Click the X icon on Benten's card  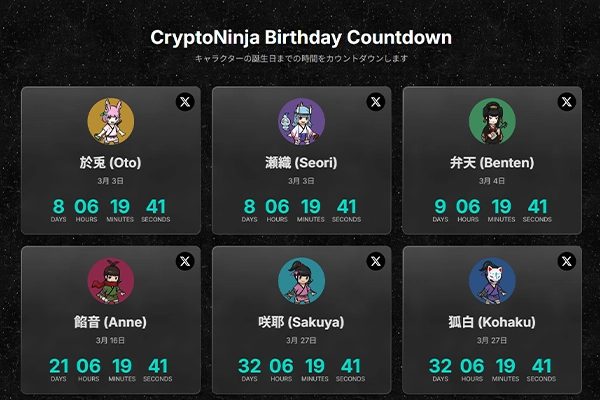click(x=567, y=101)
